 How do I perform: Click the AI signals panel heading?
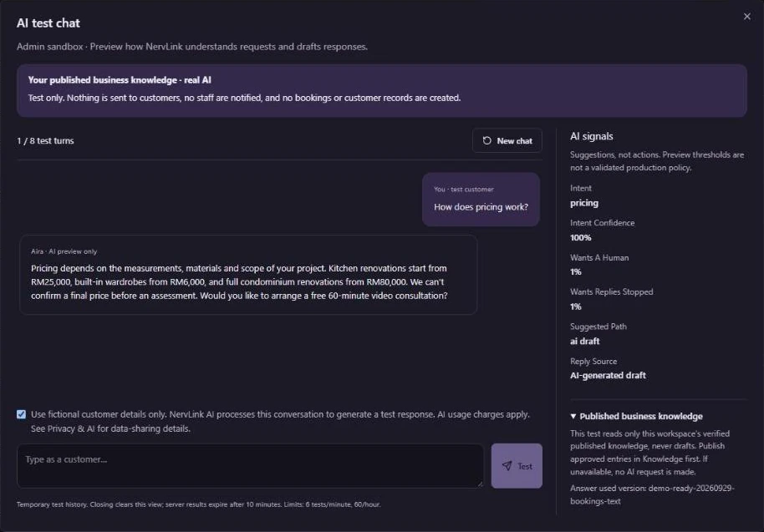592,136
